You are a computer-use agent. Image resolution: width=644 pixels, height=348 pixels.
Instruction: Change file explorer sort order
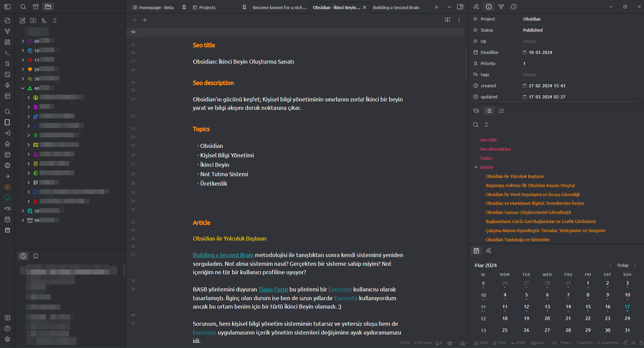[x=44, y=21]
